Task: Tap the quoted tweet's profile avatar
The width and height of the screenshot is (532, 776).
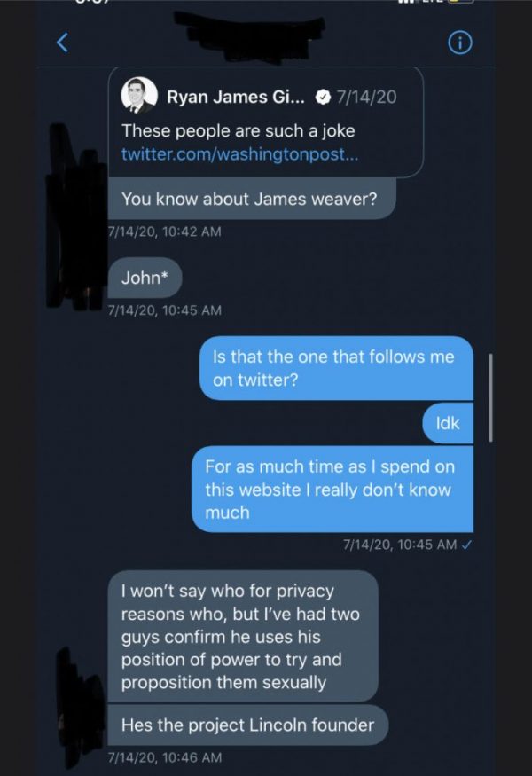Action: [x=138, y=96]
